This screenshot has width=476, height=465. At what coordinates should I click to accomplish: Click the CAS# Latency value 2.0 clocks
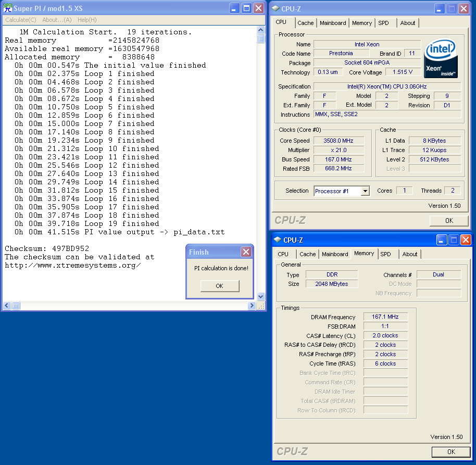(385, 336)
